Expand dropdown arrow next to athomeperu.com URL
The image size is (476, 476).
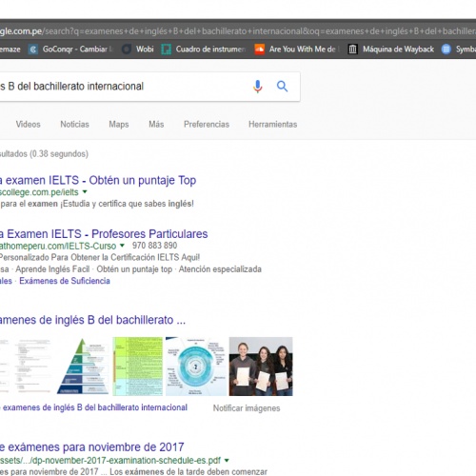[122, 246]
